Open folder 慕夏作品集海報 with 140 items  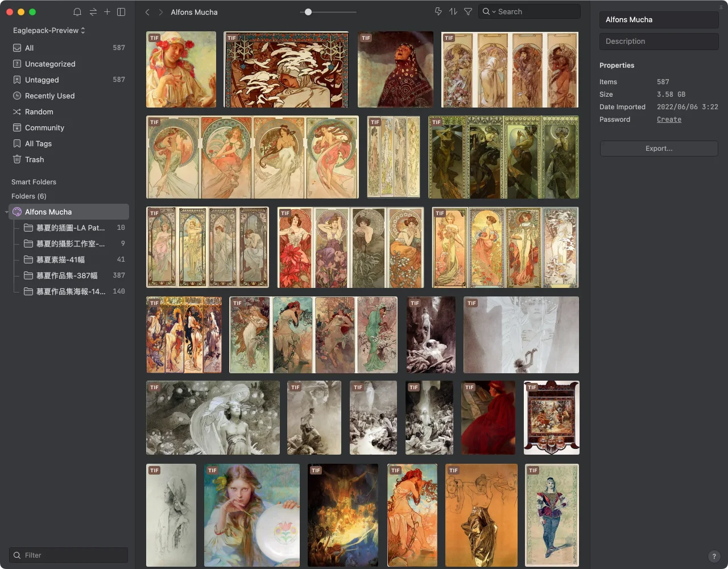73,291
